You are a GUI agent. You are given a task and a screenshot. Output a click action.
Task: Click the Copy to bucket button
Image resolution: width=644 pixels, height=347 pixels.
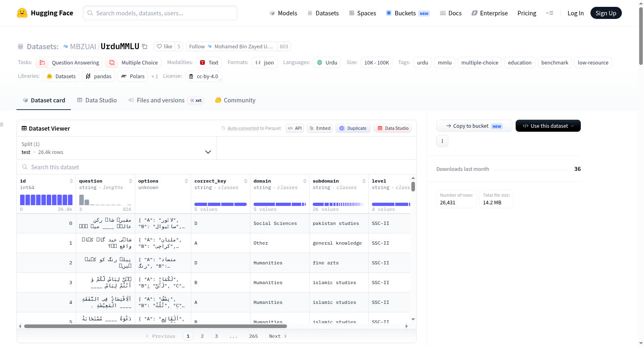click(474, 126)
